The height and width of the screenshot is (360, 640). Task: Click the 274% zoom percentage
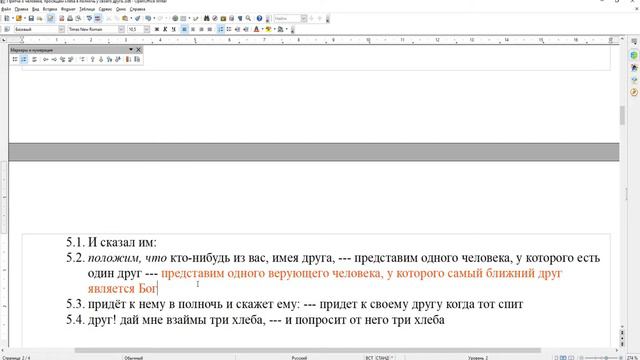pyautogui.click(x=633, y=358)
